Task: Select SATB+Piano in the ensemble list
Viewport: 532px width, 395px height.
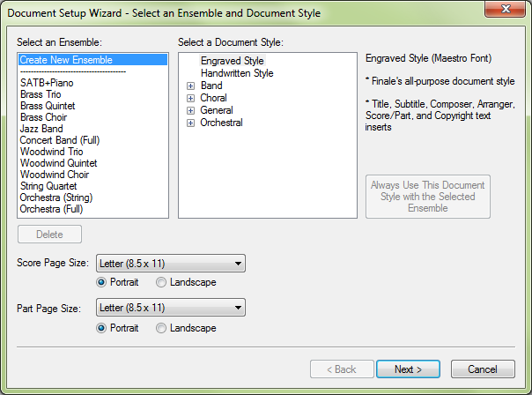Action: click(x=48, y=84)
